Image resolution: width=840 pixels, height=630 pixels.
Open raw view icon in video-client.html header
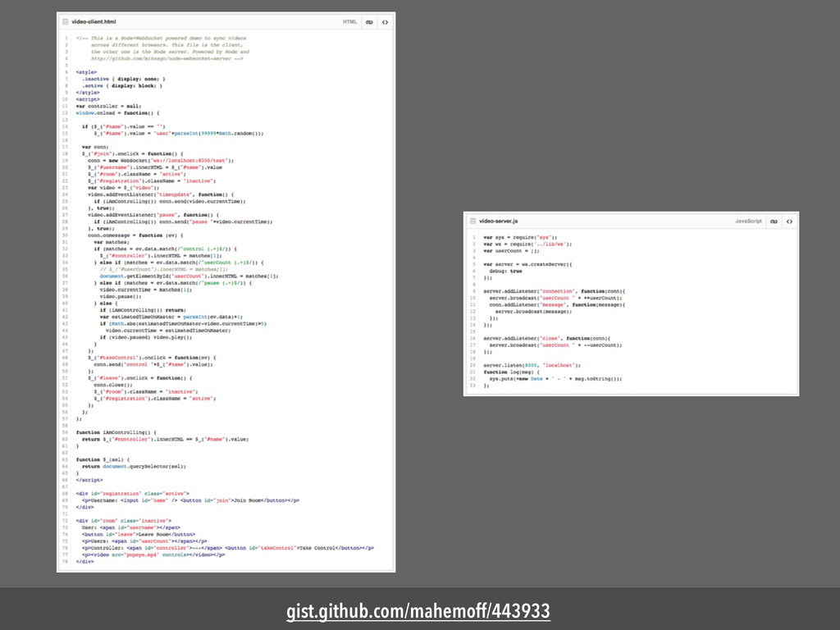click(385, 22)
